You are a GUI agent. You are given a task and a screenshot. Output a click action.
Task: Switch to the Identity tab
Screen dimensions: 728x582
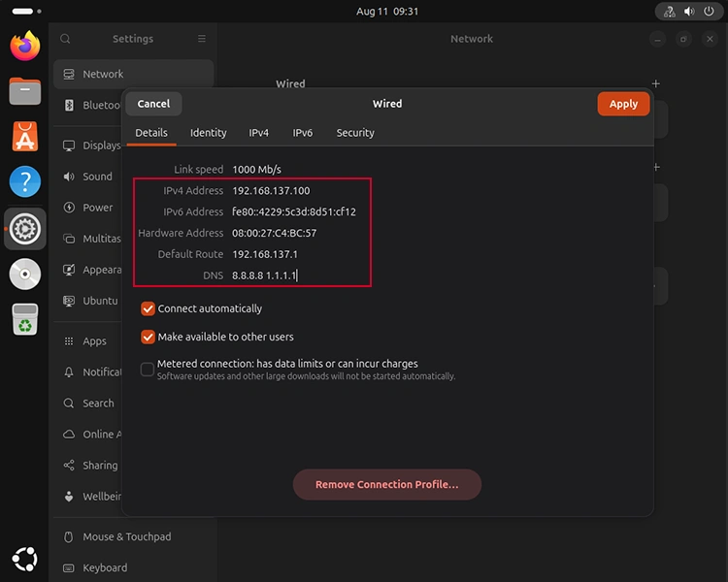209,133
